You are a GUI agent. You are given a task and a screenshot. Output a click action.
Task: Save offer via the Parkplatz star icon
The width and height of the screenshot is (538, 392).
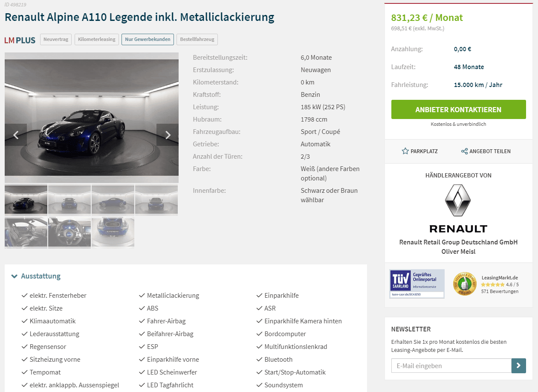coord(405,151)
